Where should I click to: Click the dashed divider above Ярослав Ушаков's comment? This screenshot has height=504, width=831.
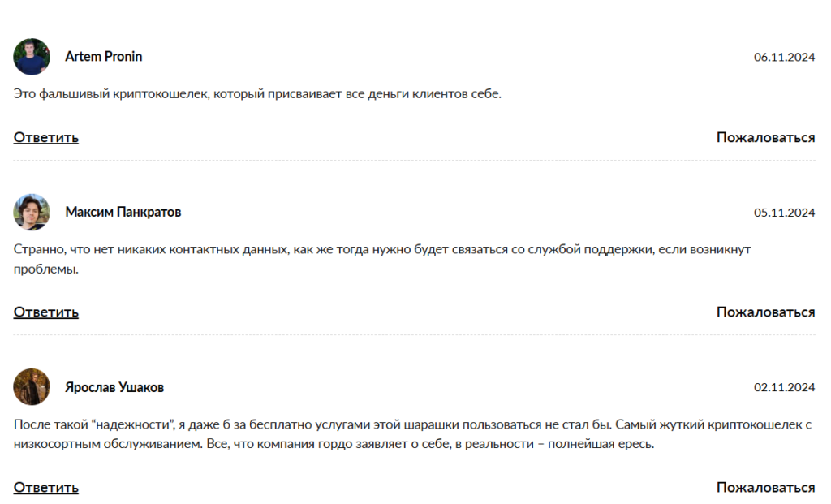[x=414, y=335]
